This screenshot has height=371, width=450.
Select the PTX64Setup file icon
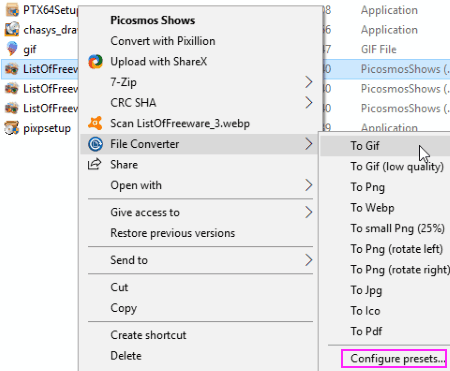tap(12, 10)
